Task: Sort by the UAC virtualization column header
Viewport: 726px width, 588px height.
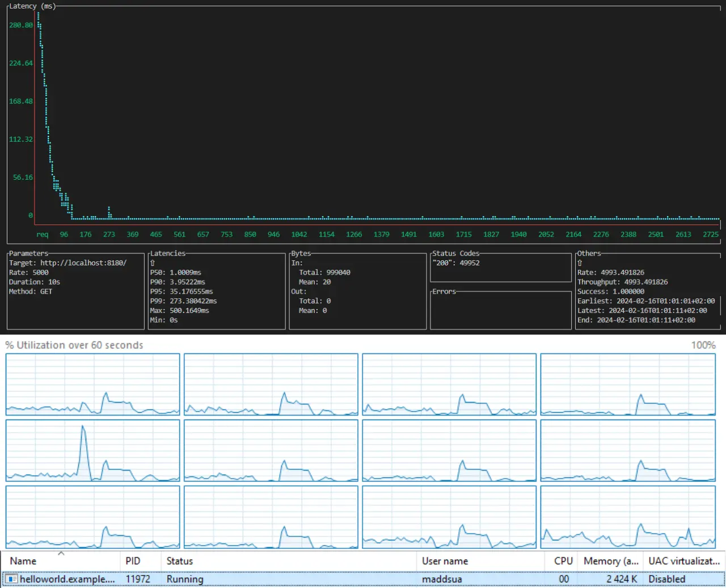Action: (x=684, y=561)
